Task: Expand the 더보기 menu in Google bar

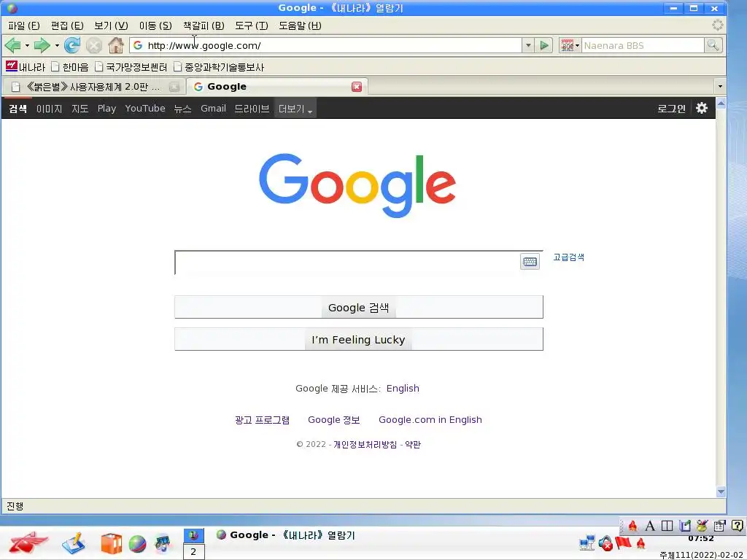Action: point(295,109)
